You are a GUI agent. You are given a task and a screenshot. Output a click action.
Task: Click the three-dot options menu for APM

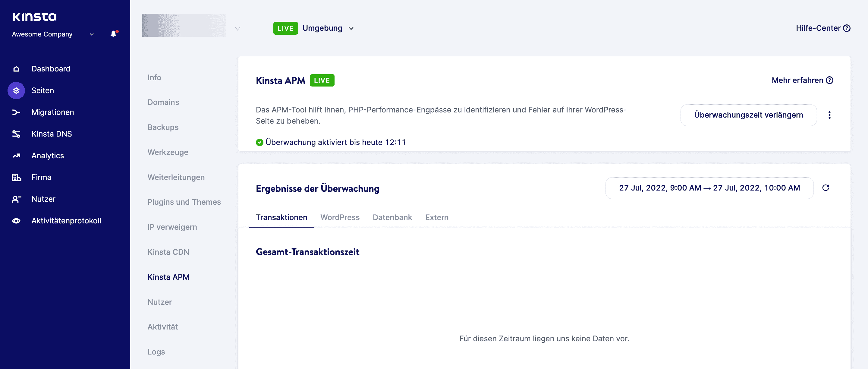(x=830, y=115)
